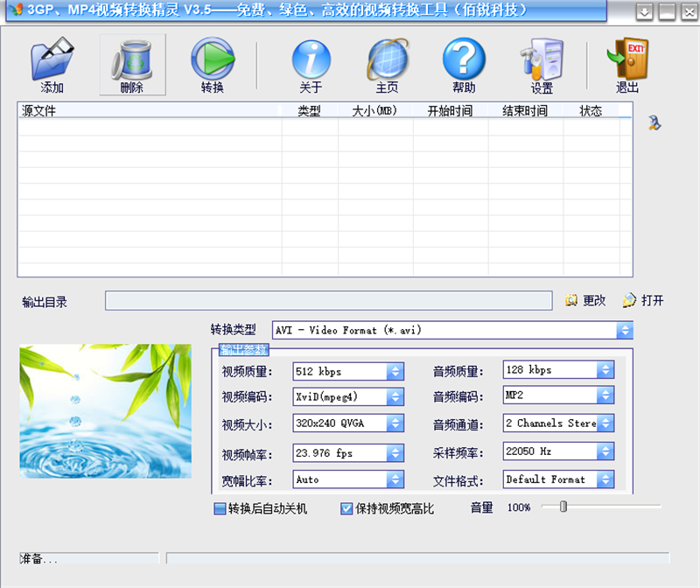Click the 添加 (Add) file icon
This screenshot has height=588, width=700.
[52, 64]
